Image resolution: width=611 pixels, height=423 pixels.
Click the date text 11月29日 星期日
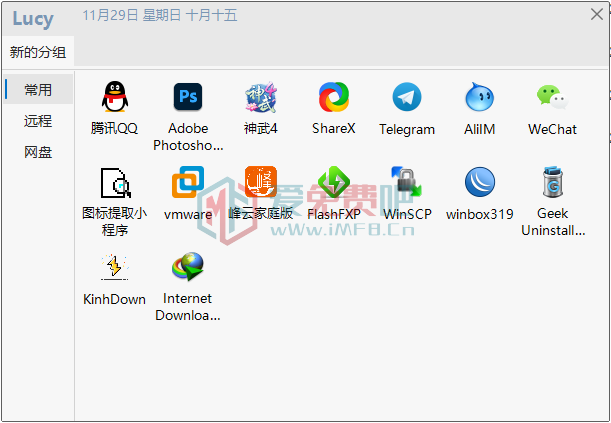132,16
